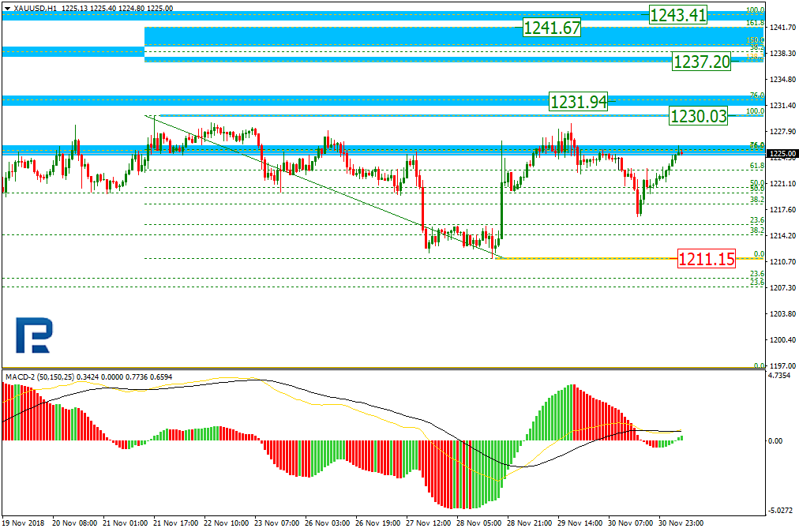The width and height of the screenshot is (799, 532).
Task: Click the 1241.67 price label
Action: tap(552, 28)
